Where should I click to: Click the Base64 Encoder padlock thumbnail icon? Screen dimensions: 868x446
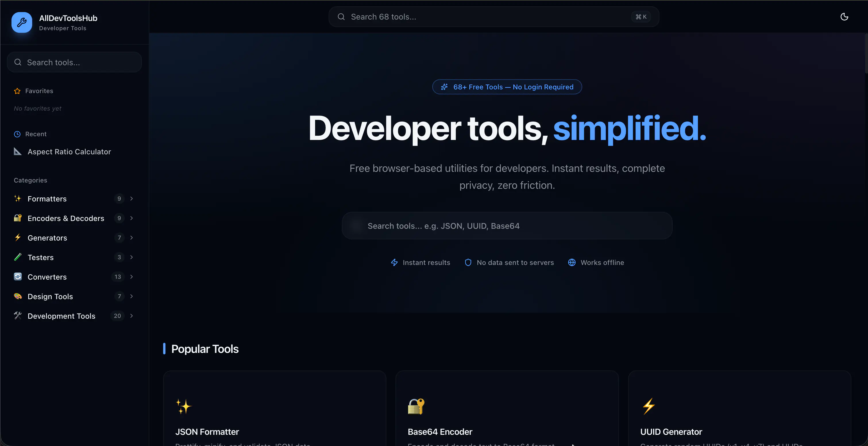click(416, 406)
